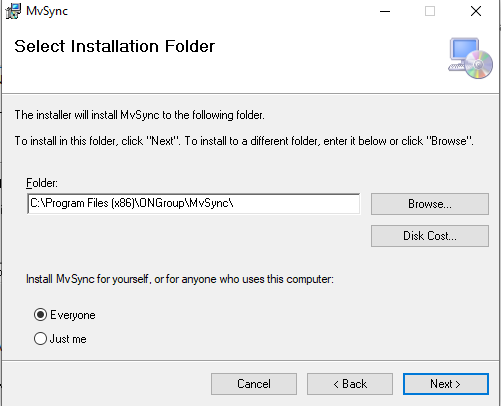Open the Browse... folder picker

coord(430,204)
